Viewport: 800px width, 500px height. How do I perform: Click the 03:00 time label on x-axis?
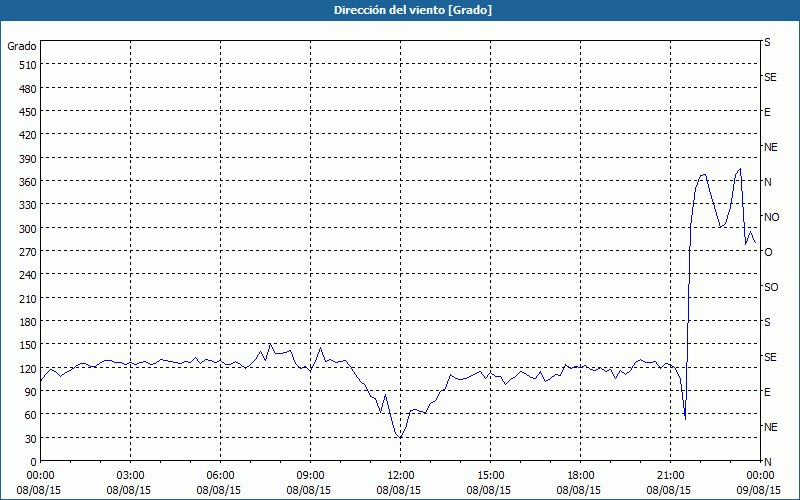click(x=131, y=476)
